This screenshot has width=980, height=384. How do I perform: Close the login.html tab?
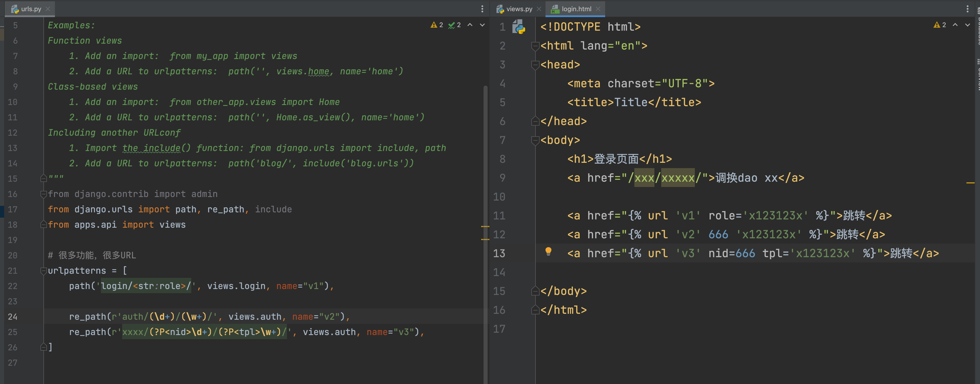(x=598, y=9)
